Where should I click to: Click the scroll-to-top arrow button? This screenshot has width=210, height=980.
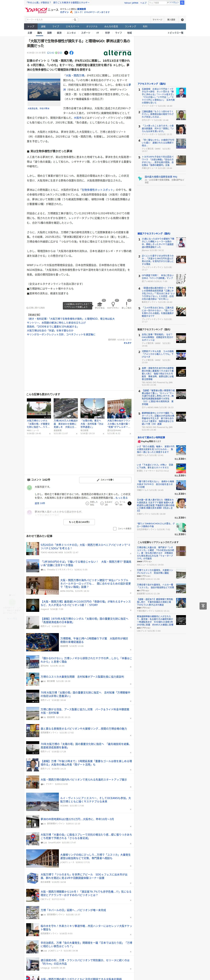(x=203, y=606)
